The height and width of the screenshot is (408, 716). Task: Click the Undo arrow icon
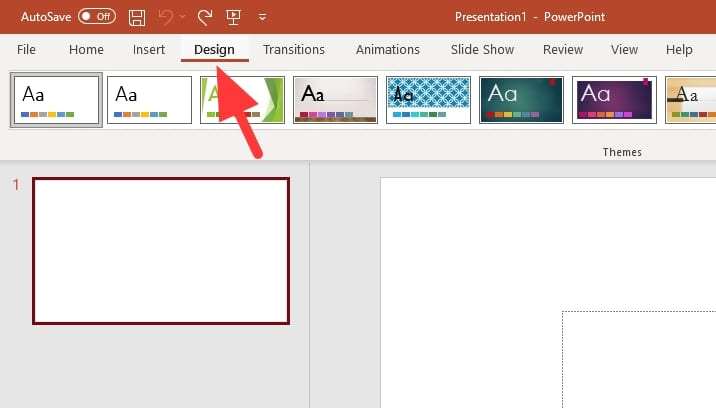point(166,17)
